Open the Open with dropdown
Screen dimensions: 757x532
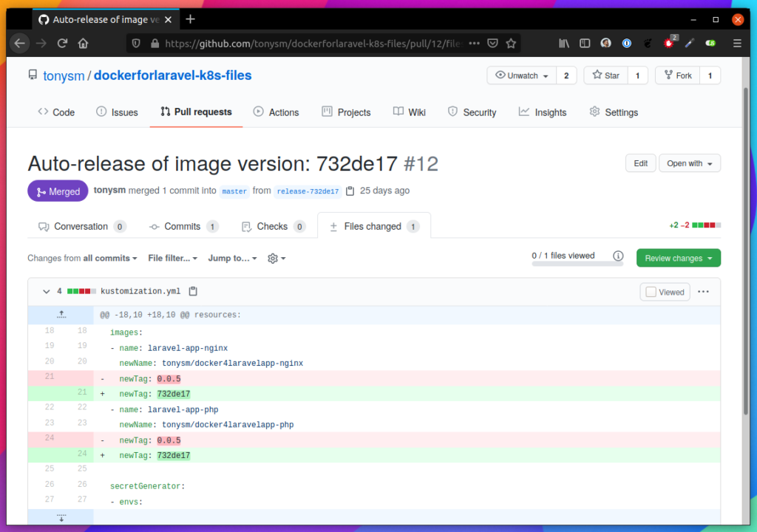(690, 163)
